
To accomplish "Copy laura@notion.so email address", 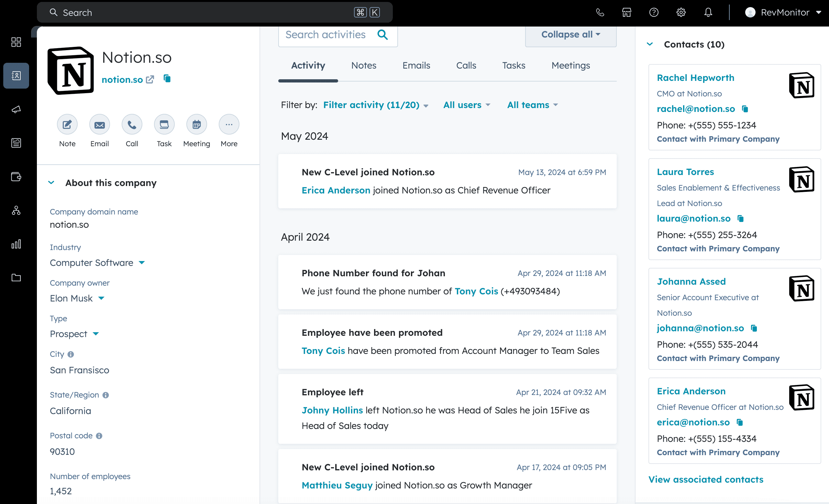I will [741, 219].
